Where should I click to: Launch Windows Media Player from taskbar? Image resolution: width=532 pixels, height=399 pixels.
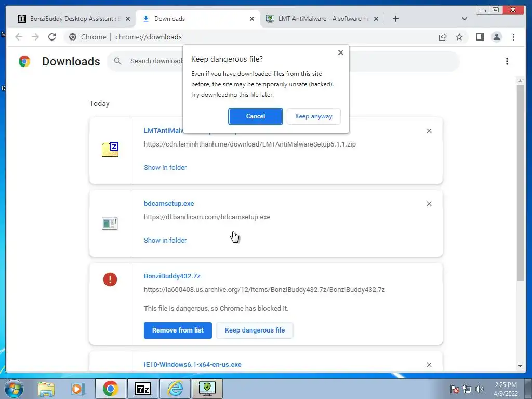coord(77,389)
